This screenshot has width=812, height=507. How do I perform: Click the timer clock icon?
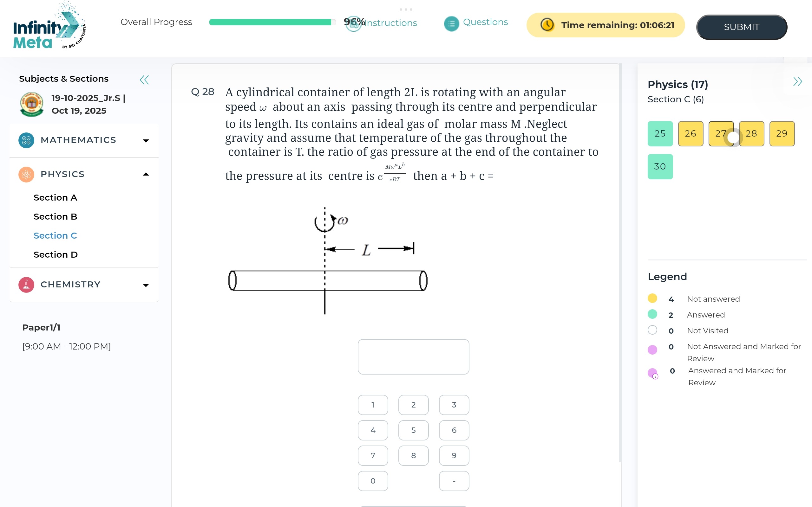[x=547, y=25]
